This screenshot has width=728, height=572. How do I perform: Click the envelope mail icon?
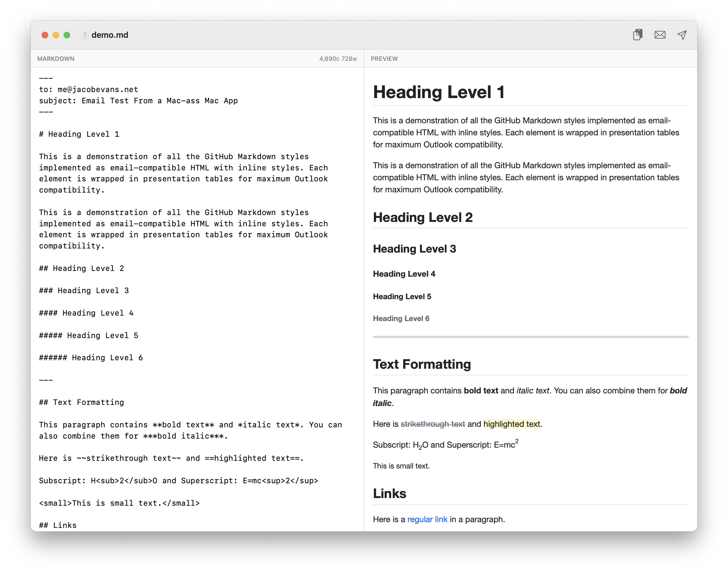click(660, 35)
